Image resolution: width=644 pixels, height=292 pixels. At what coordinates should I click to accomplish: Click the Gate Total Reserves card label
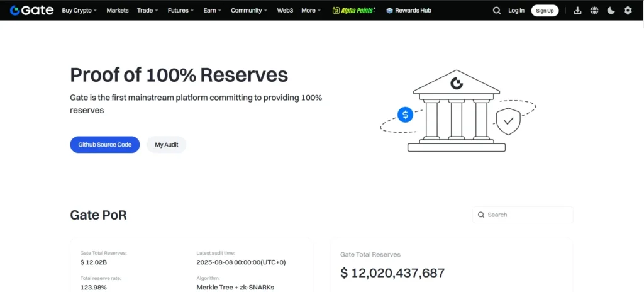pos(370,255)
